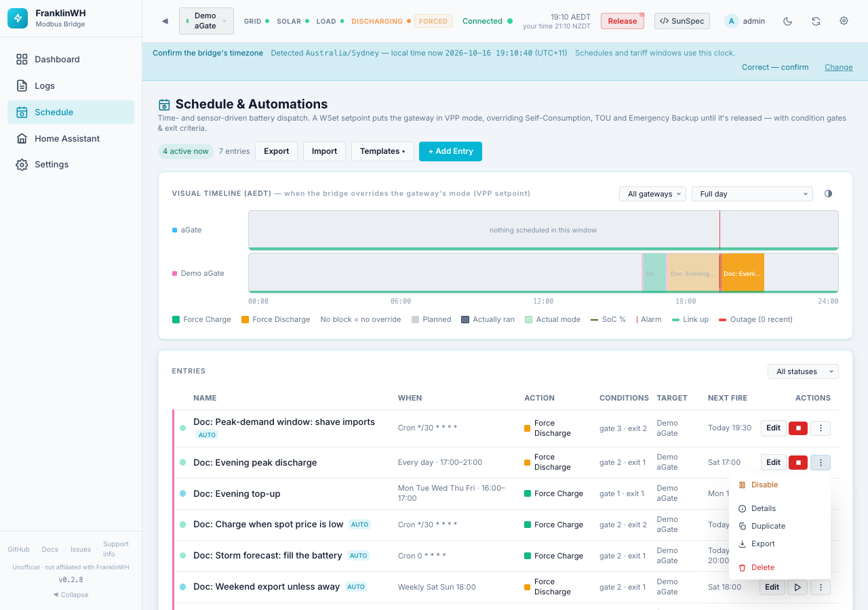Open Home Assistant in the sidebar
Image resolution: width=868 pixels, height=610 pixels.
(71, 139)
